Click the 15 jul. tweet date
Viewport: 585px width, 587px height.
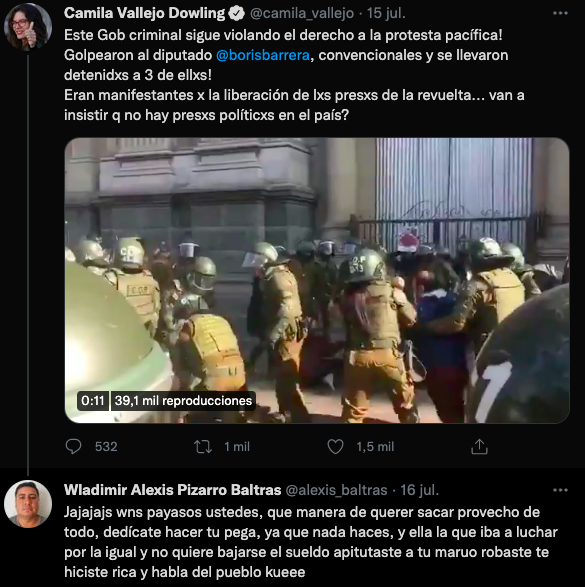[386, 13]
